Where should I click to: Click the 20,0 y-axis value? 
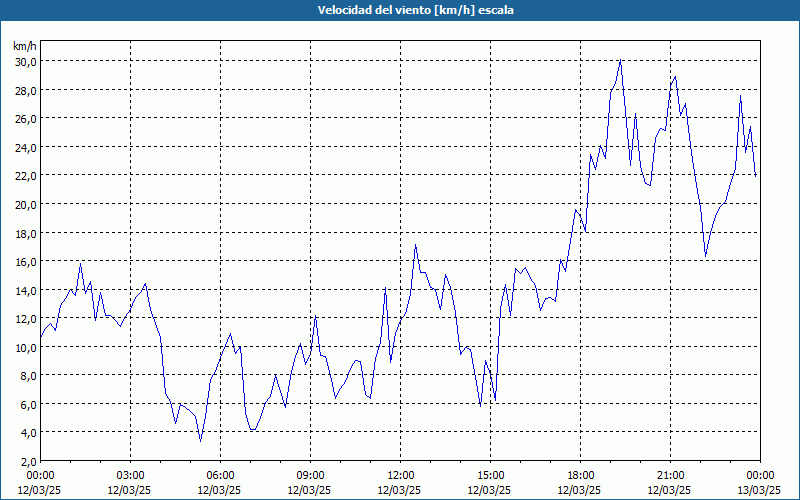(26, 204)
